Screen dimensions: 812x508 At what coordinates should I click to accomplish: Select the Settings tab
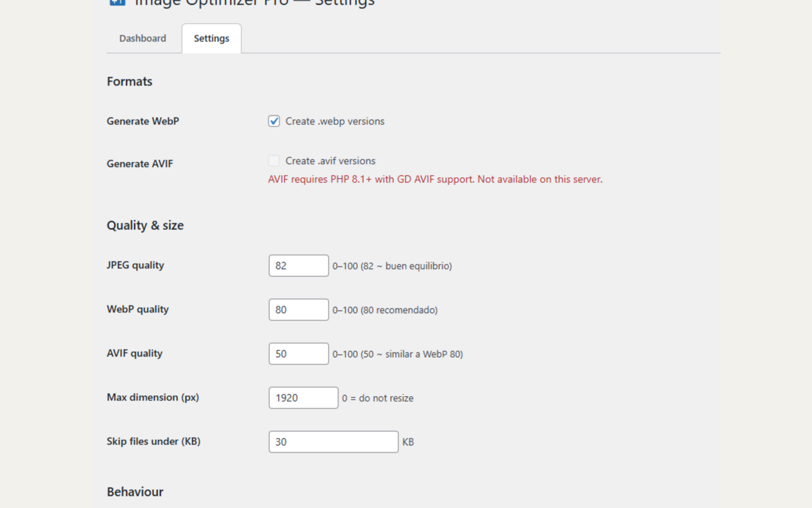[x=212, y=39]
